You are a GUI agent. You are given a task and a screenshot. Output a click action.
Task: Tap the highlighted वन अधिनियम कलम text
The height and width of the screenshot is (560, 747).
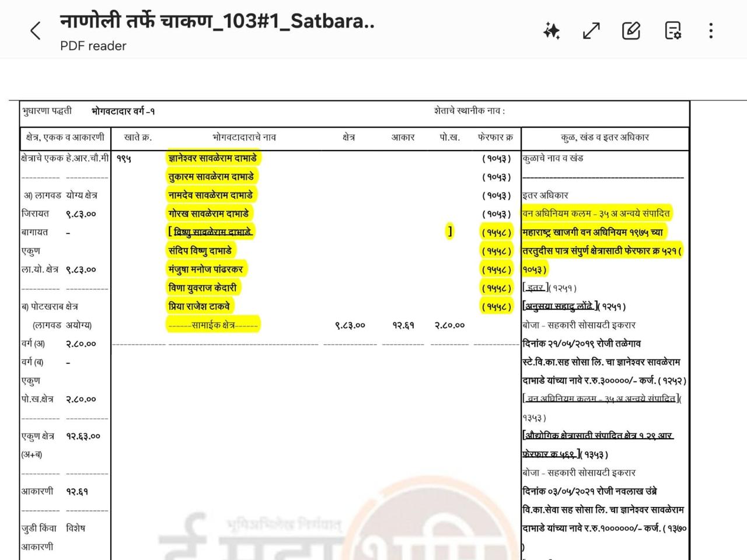[596, 213]
